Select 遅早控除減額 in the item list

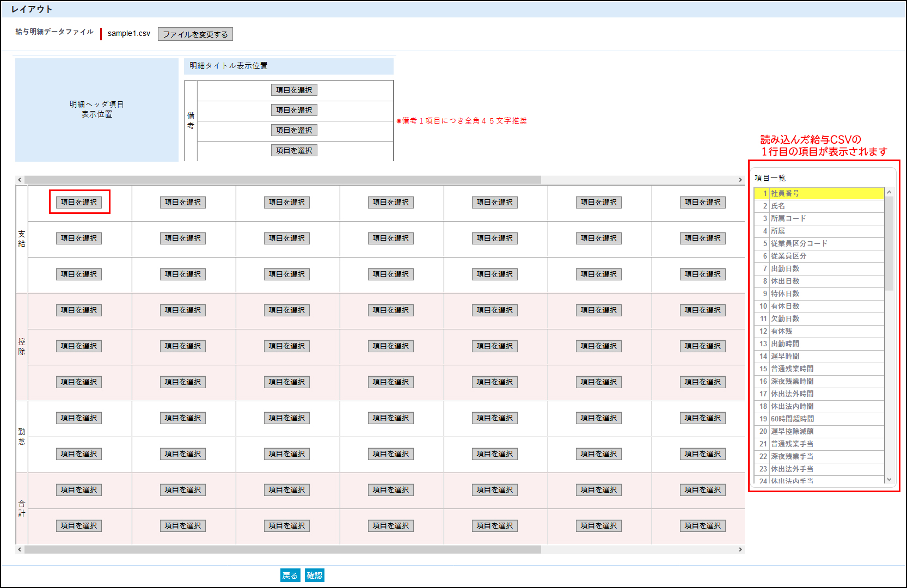(x=819, y=431)
